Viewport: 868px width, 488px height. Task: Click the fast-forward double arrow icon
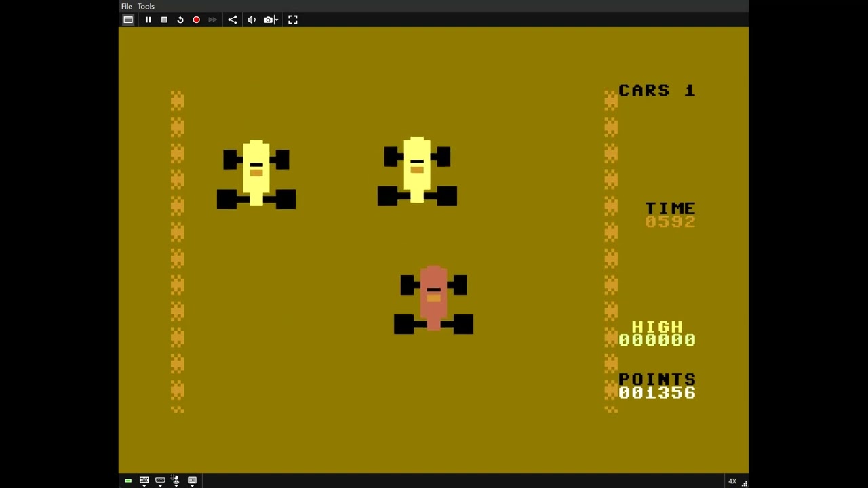click(212, 20)
